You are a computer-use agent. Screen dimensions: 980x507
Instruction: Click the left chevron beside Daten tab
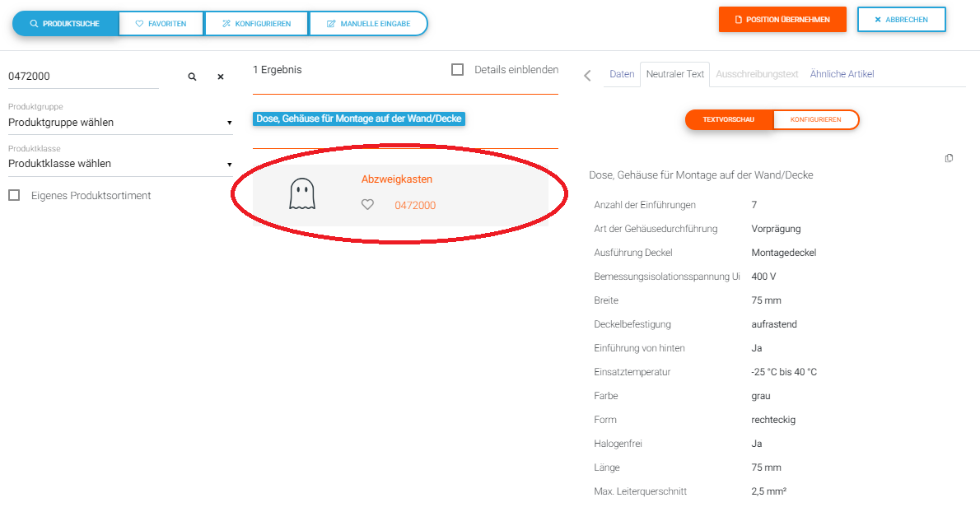coord(587,76)
